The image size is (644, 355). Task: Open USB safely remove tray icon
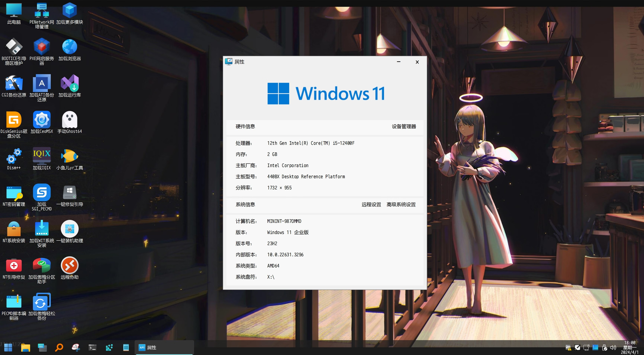(604, 348)
